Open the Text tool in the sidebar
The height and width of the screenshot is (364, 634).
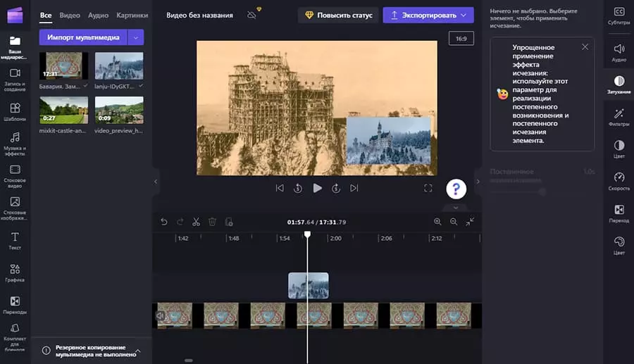(15, 240)
